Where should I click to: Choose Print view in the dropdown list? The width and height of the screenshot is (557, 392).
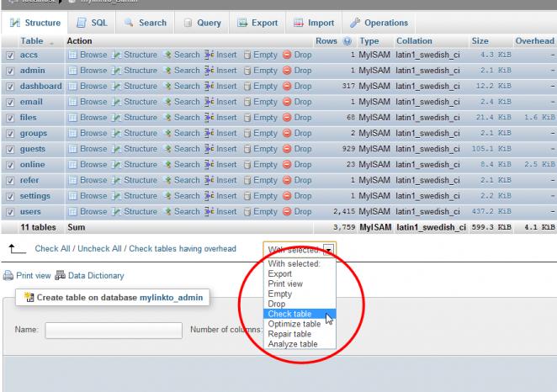coord(300,283)
